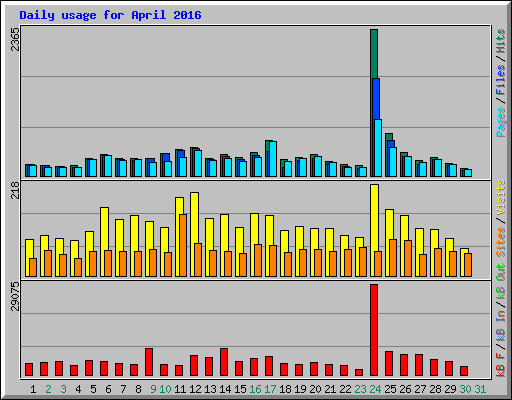Click the orange sites bar for day 25

393,258
